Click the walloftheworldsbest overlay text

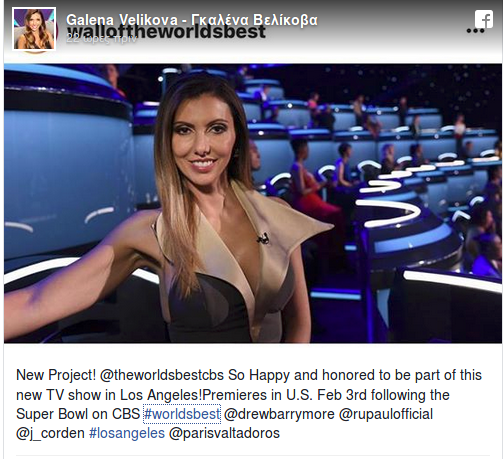[166, 32]
